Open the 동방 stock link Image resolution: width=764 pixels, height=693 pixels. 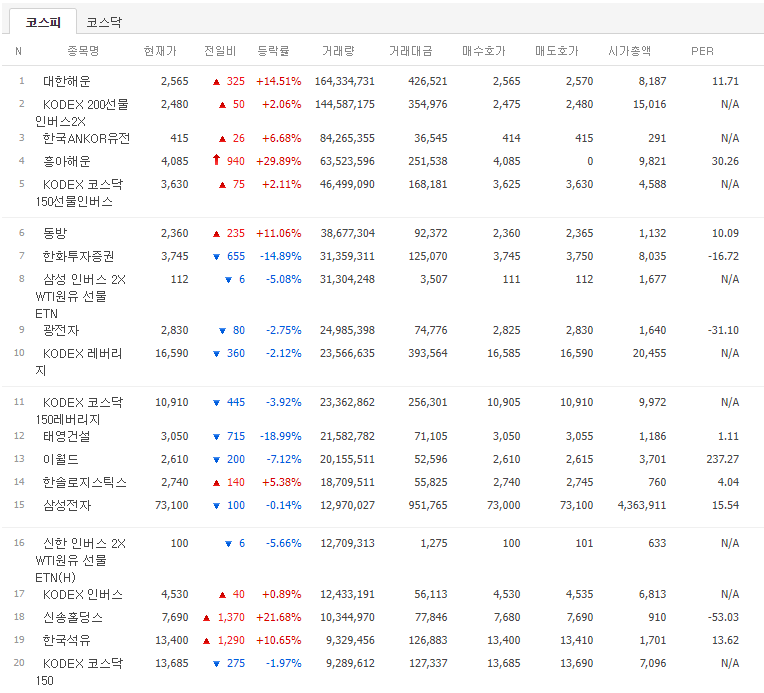pos(55,233)
